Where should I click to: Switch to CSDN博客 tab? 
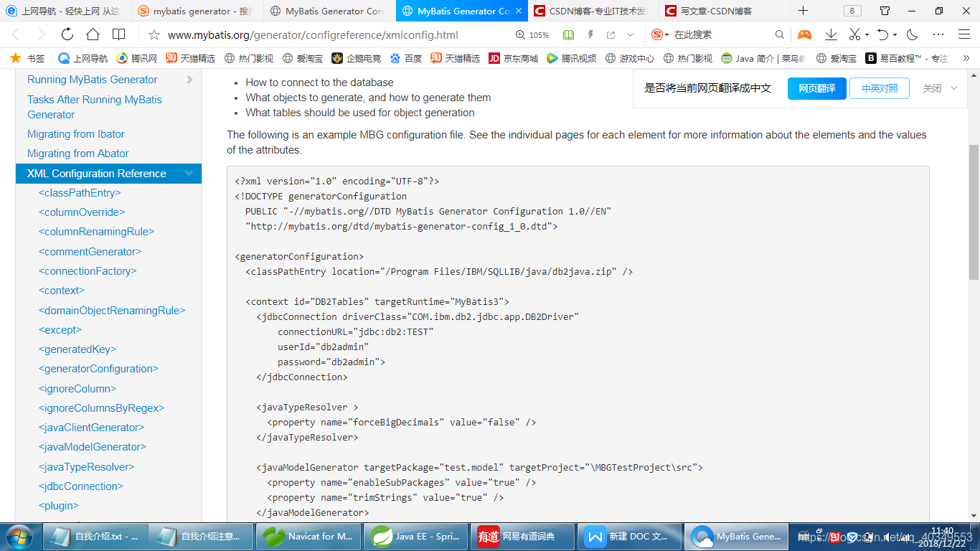click(x=592, y=11)
